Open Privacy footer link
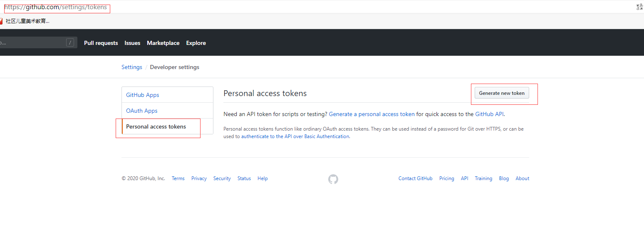This screenshot has width=644, height=240. click(x=199, y=178)
